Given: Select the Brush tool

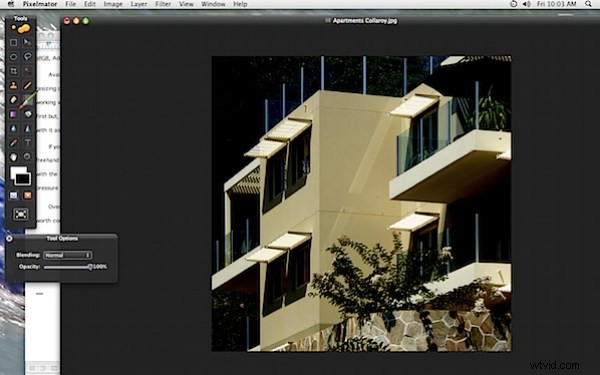Looking at the screenshot, I should [x=28, y=100].
